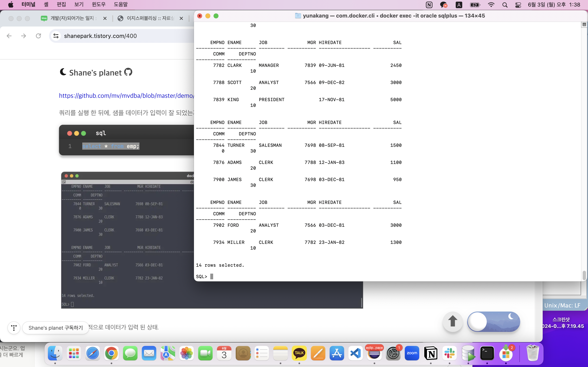Viewport: 588px width, 367px height.
Task: Click the browser back arrow
Action: tap(9, 36)
